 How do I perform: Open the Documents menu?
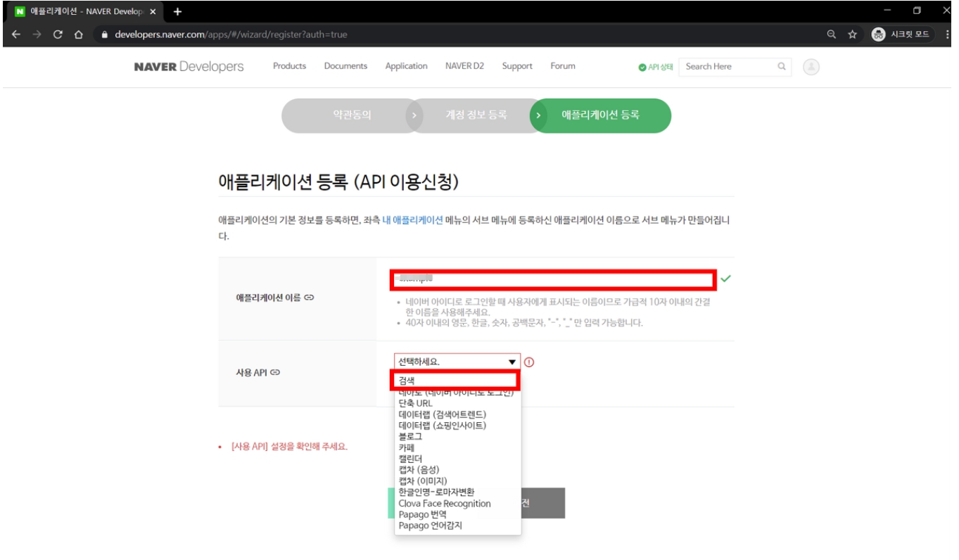(345, 66)
